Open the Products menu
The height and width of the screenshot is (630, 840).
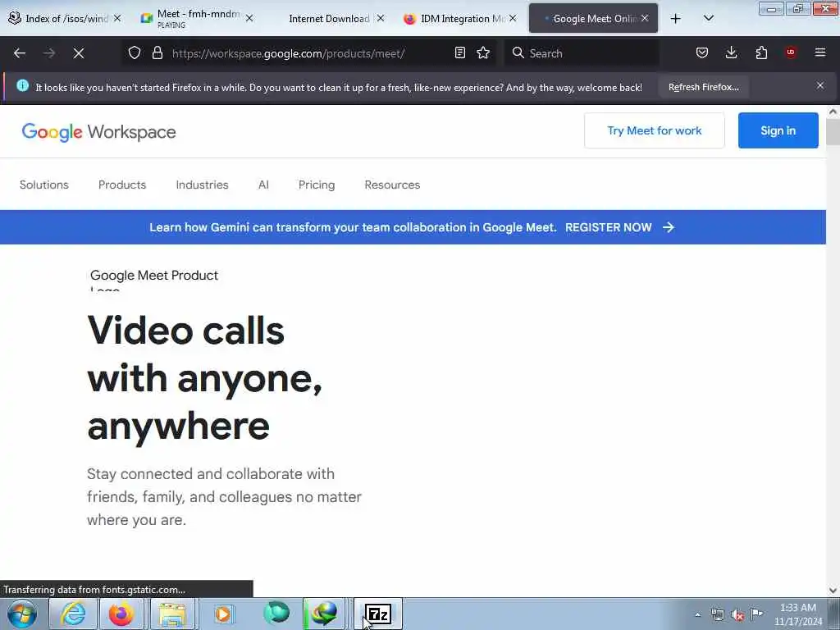[x=122, y=185]
